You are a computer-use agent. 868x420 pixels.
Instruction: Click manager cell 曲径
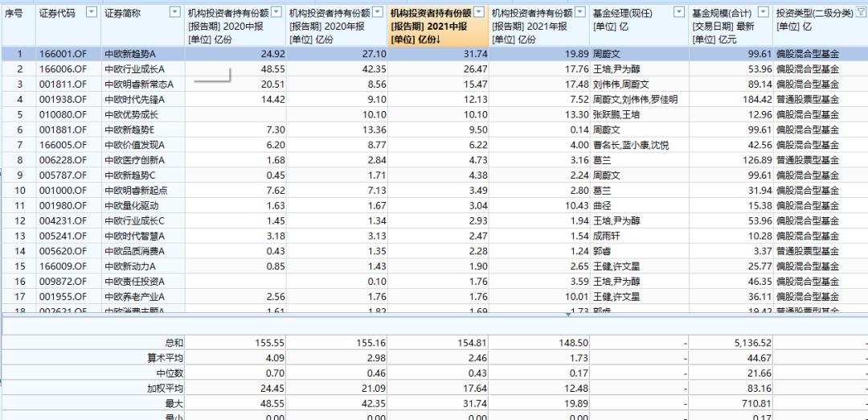click(x=602, y=205)
